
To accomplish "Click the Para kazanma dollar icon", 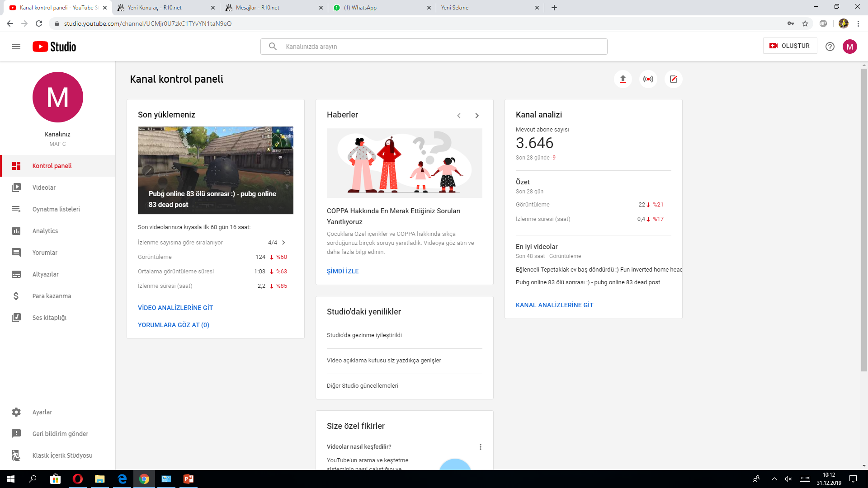I will click(16, 296).
